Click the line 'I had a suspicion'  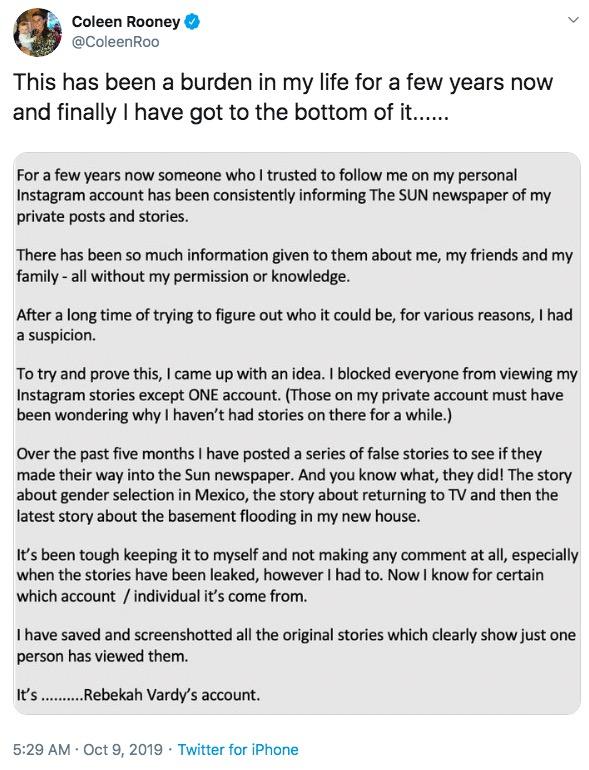pos(295,325)
